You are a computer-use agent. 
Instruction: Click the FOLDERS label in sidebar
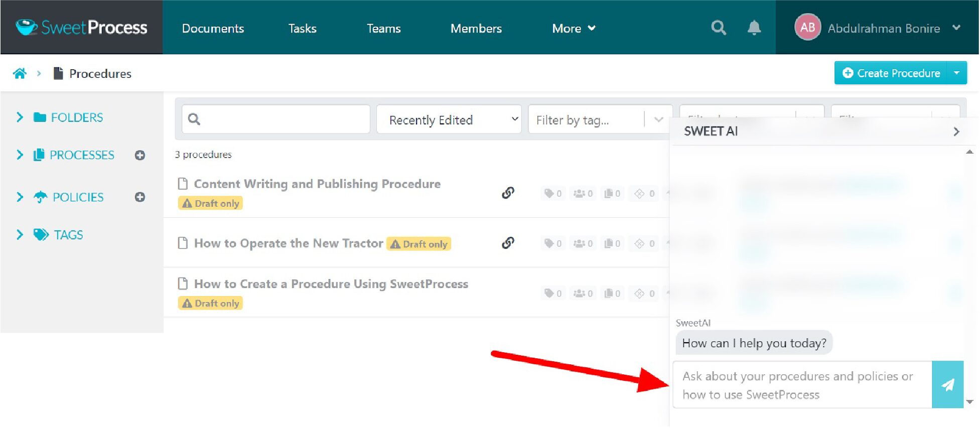(77, 117)
